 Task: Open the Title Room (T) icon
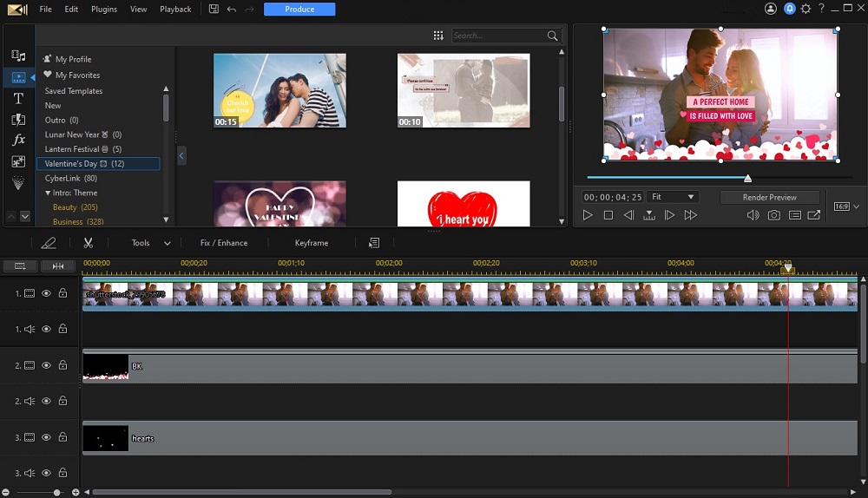point(18,99)
